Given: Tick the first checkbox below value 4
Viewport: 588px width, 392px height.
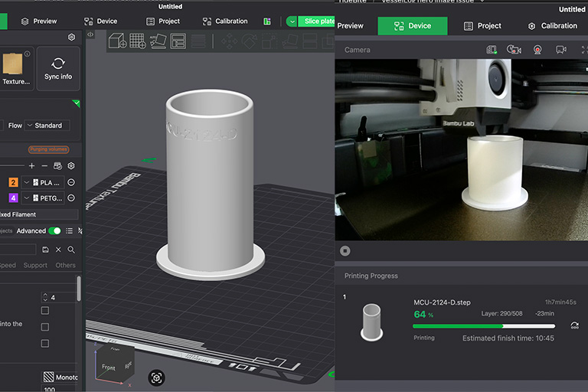Looking at the screenshot, I should coord(45,311).
